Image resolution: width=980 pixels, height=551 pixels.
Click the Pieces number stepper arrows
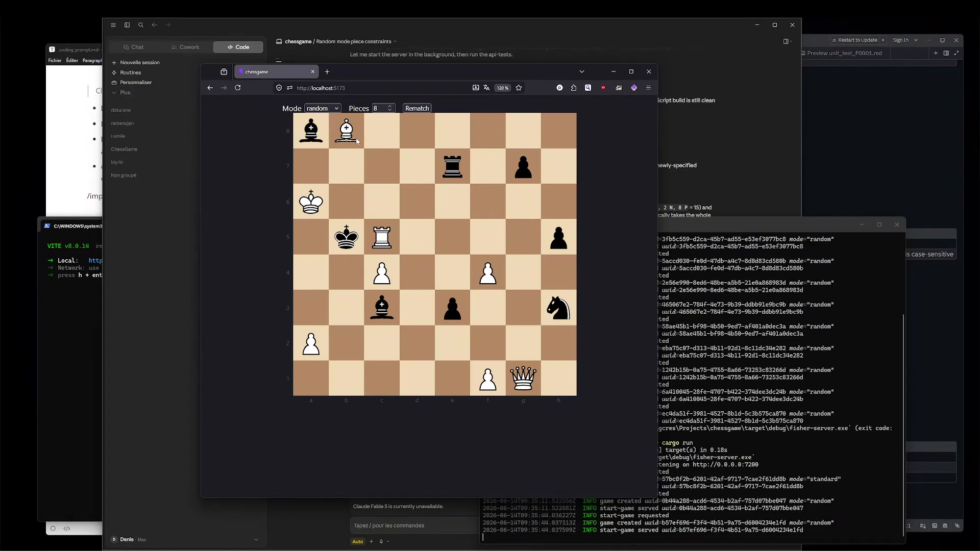click(x=390, y=109)
